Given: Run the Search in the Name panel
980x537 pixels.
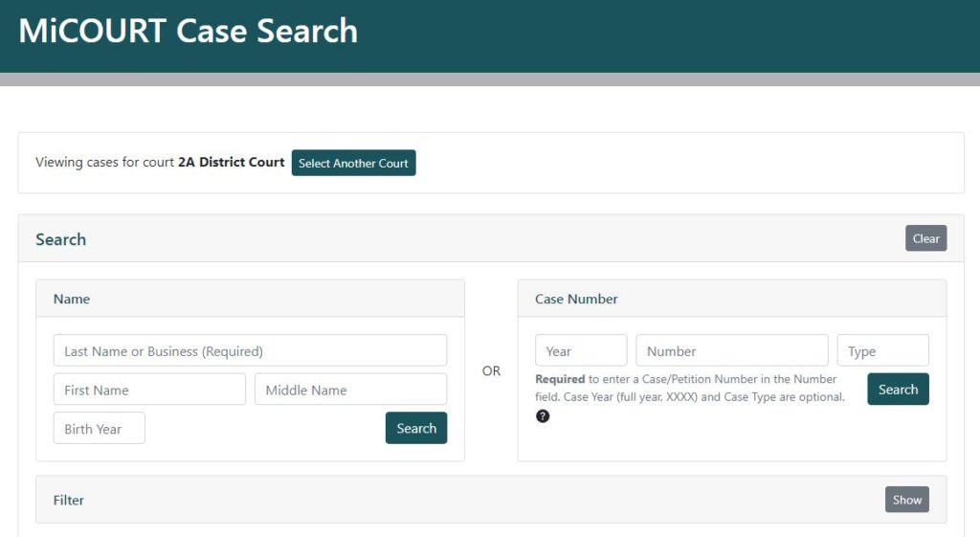Looking at the screenshot, I should pyautogui.click(x=416, y=428).
